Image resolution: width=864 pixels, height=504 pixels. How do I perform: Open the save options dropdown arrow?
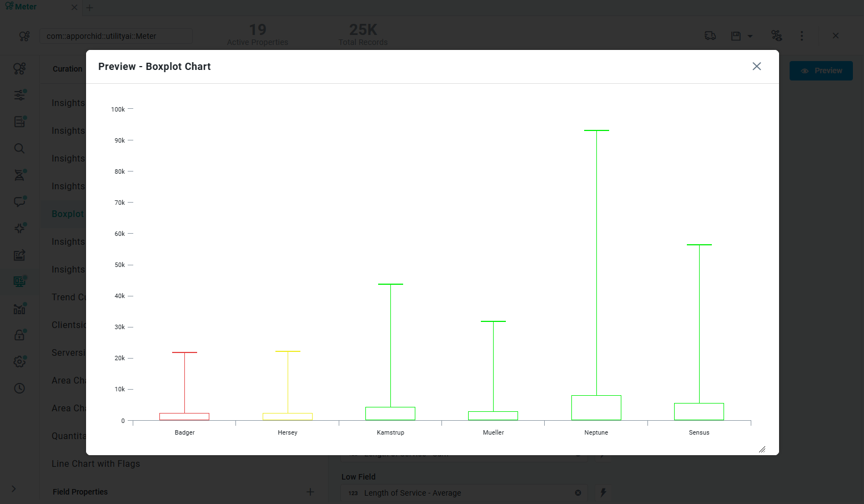(750, 36)
